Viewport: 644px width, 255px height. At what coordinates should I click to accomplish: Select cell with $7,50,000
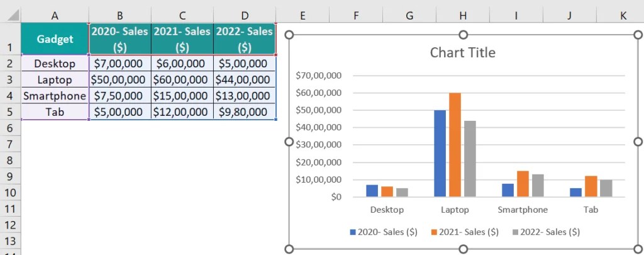(120, 96)
